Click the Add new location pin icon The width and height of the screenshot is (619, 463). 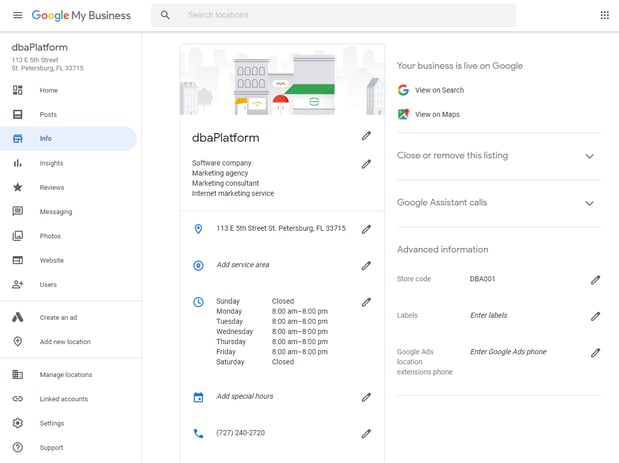point(17,341)
